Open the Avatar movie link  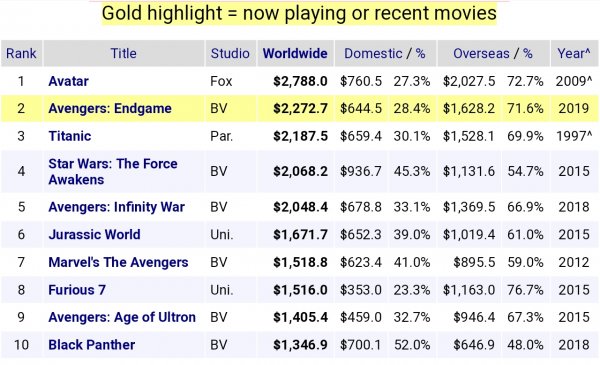pos(68,81)
